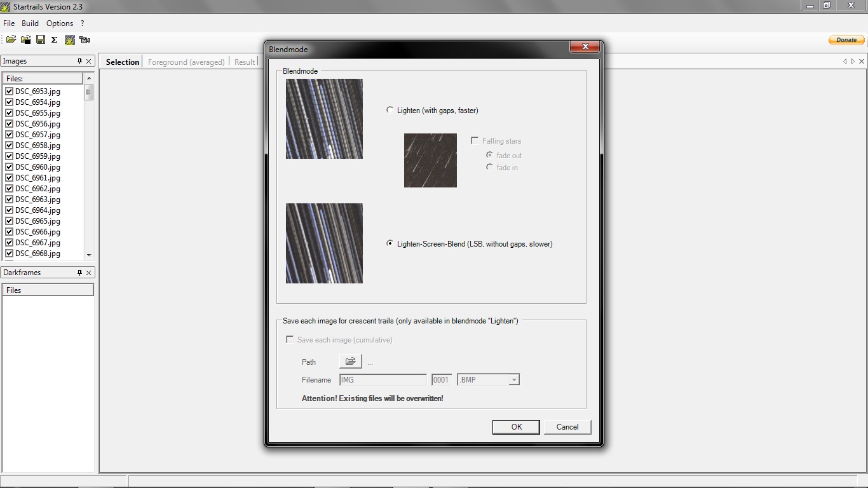Select DSC_6968.jpg file name
This screenshot has height=488, width=868.
37,254
